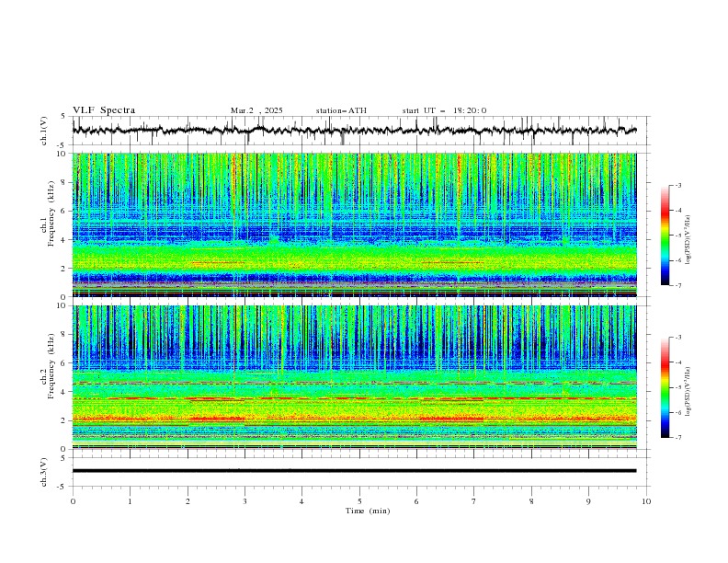Click the 'ch.3(V)' waveform axis label
728x563 pixels.
click(44, 472)
